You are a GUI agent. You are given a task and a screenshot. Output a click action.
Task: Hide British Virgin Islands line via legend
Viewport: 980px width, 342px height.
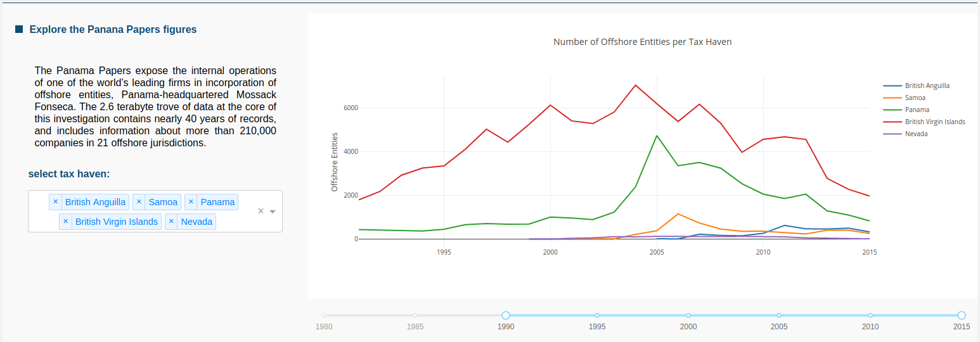[x=924, y=122]
